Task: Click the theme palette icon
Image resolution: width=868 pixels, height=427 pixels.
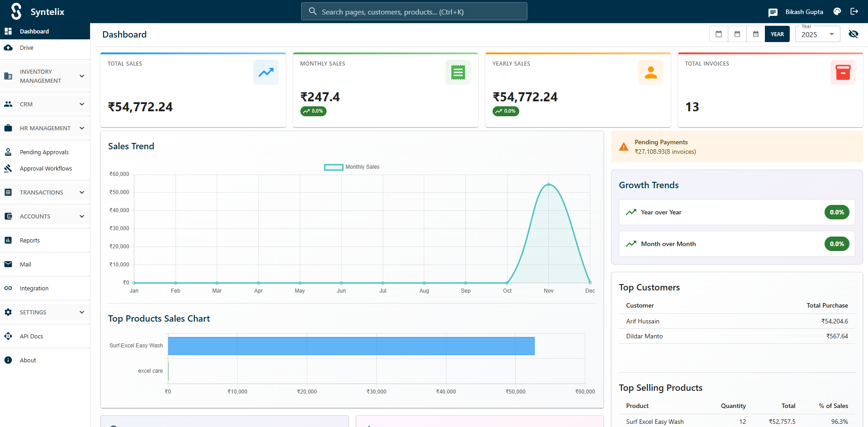Action: click(x=837, y=11)
